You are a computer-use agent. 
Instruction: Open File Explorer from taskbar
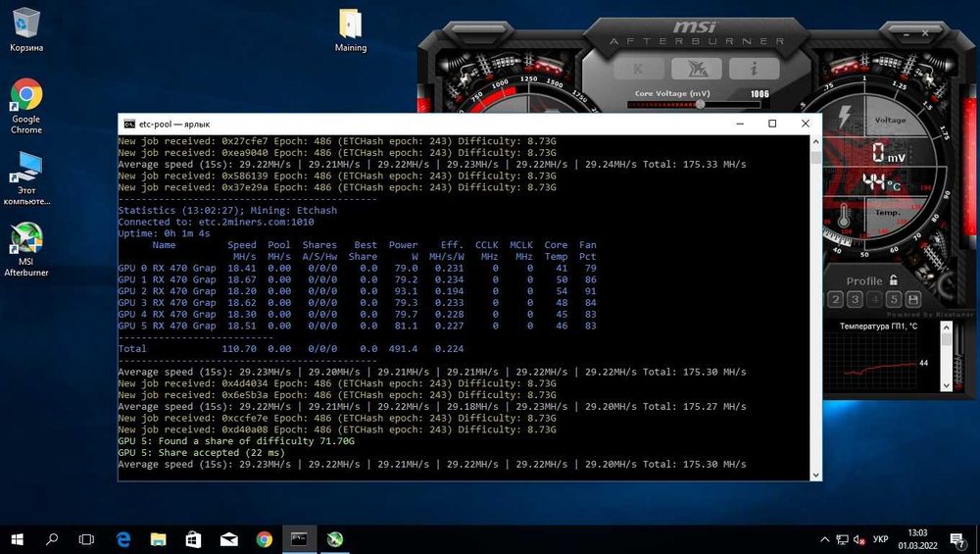158,539
